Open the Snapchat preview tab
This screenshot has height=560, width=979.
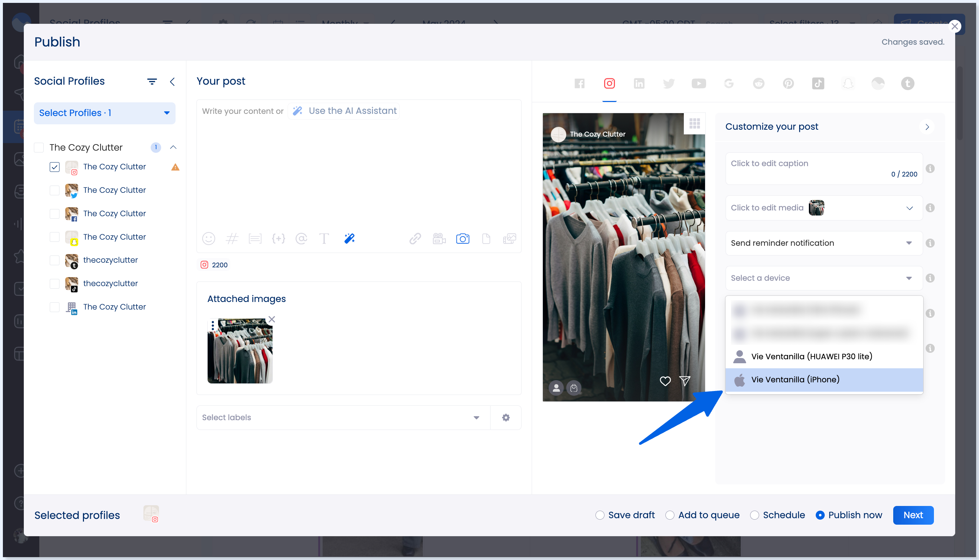848,84
